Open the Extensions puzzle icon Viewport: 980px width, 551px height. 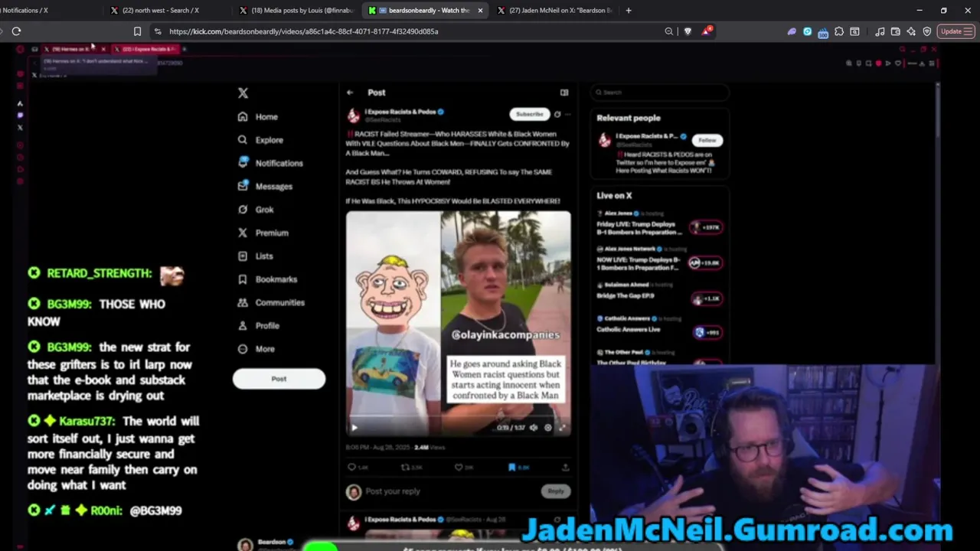pyautogui.click(x=839, y=31)
